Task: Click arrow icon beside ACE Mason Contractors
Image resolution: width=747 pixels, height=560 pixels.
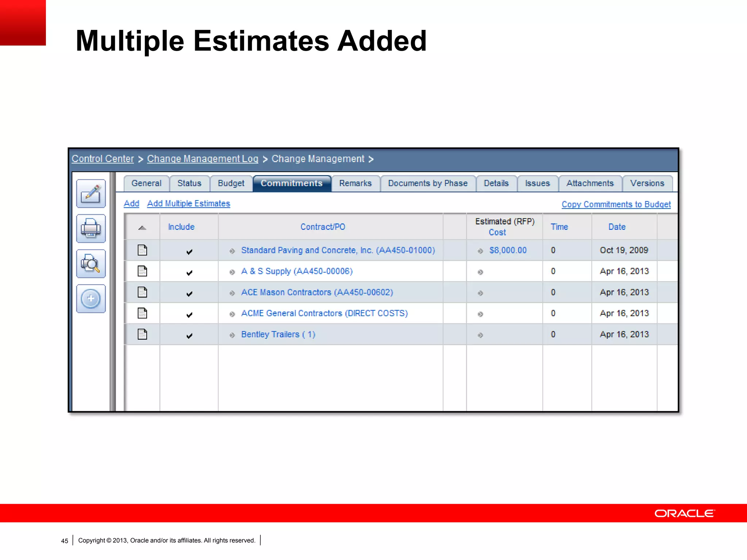Action: click(x=232, y=293)
